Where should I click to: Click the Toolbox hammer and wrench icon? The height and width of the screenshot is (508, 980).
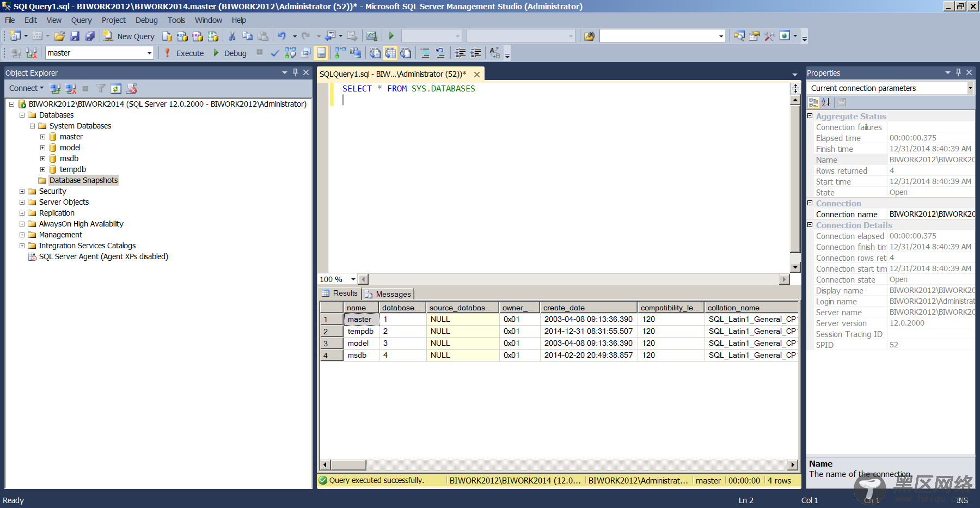(x=769, y=36)
